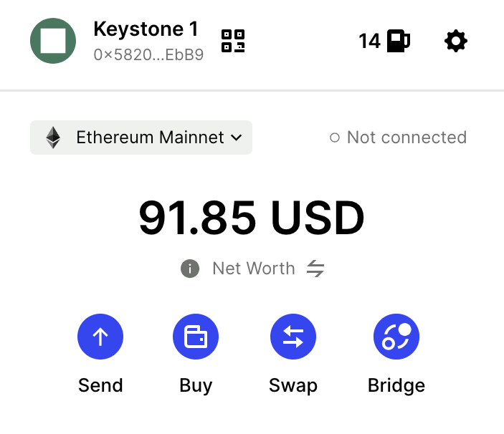Click the wallet address 0x5820...EbB9
Image resolution: width=504 pixels, height=434 pixels.
[x=148, y=54]
